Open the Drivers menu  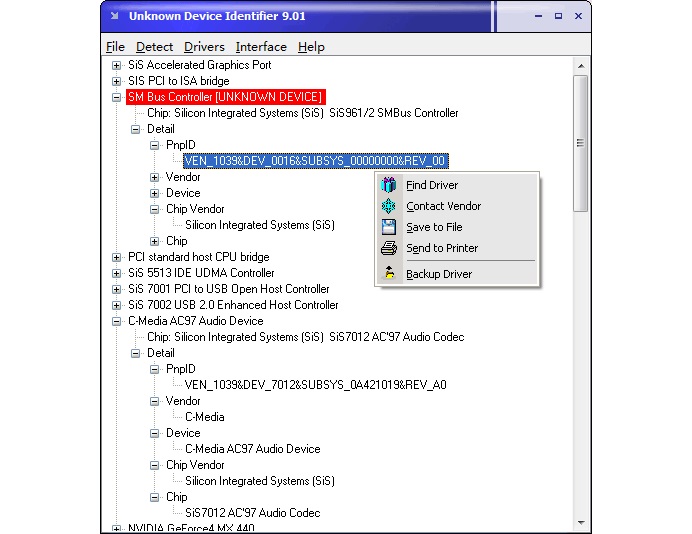coord(204,47)
